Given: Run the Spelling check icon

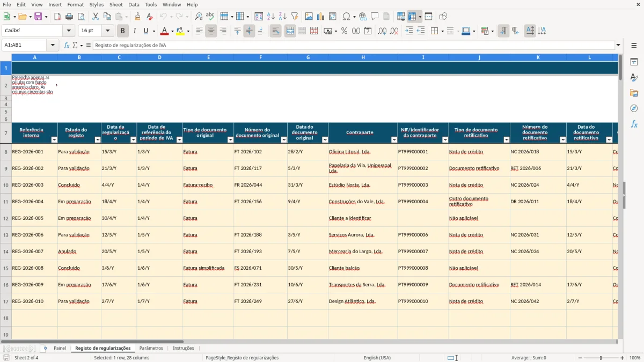Looking at the screenshot, I should tap(210, 17).
